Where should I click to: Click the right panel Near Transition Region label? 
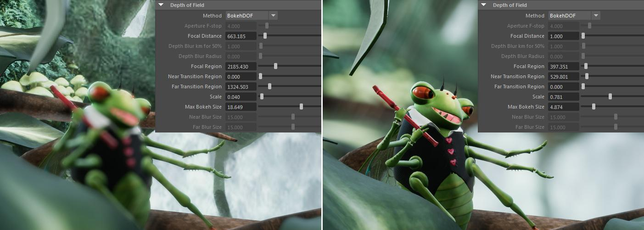[517, 76]
